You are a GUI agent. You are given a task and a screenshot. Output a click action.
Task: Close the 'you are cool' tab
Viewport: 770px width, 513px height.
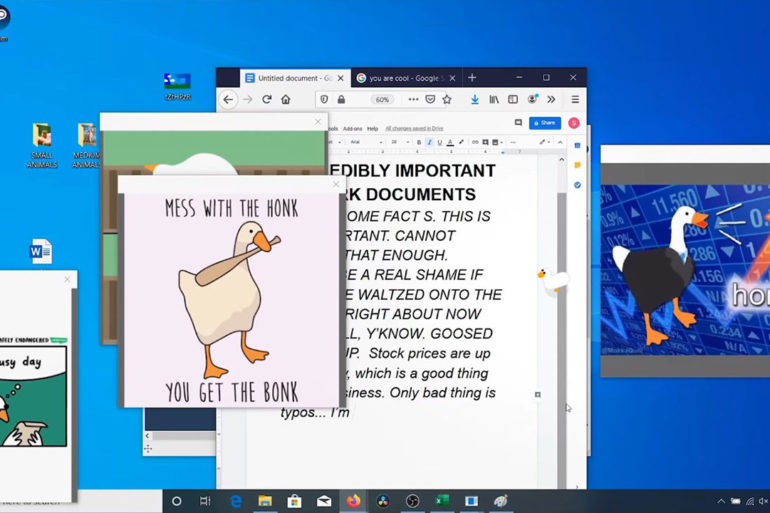tap(452, 78)
